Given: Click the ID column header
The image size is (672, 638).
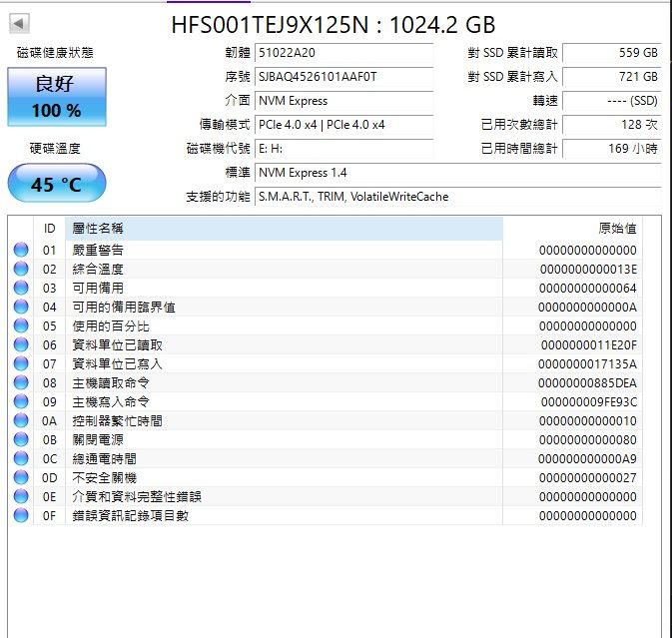Looking at the screenshot, I should coord(50,229).
